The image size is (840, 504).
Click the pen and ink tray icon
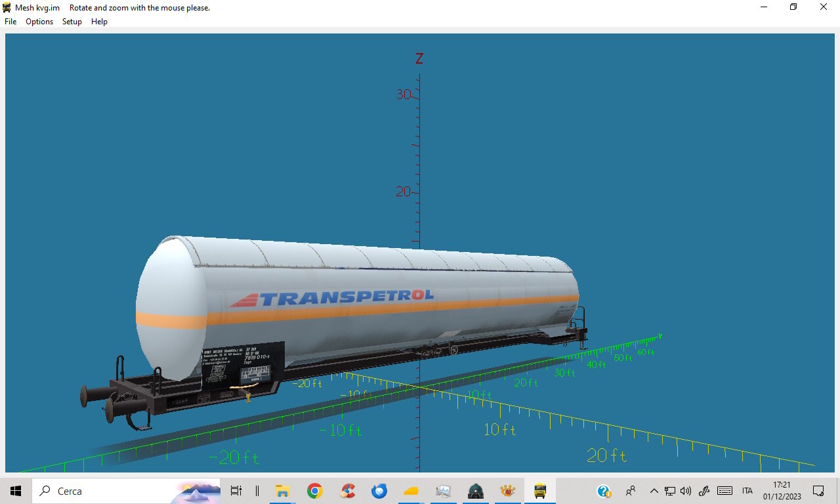tap(705, 491)
